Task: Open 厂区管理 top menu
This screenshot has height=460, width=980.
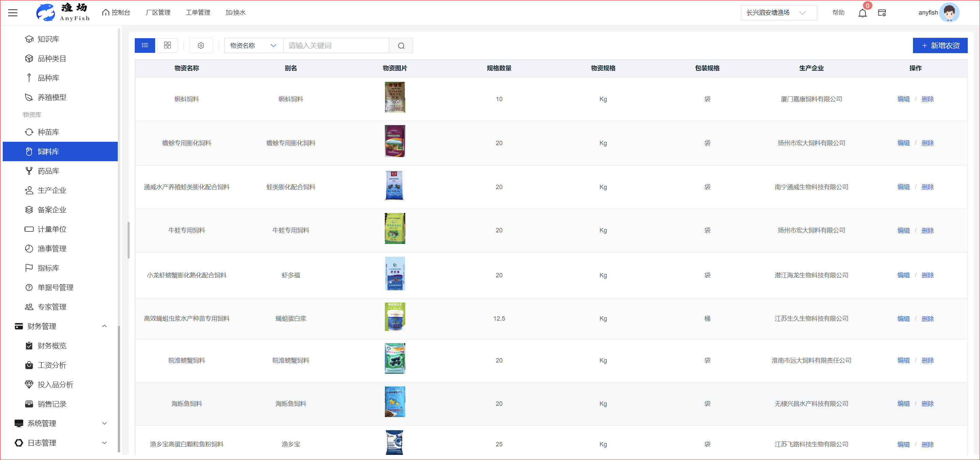Action: (158, 13)
